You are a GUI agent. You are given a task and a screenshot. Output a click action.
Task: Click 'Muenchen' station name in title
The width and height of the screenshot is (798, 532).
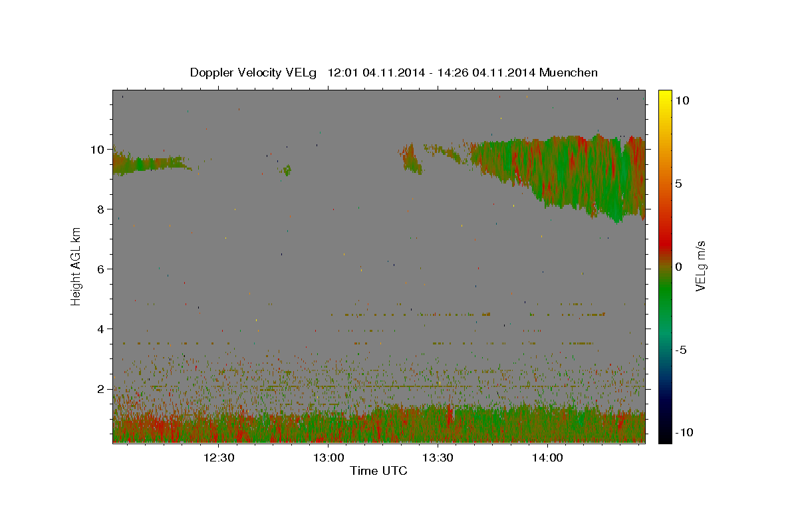[569, 72]
